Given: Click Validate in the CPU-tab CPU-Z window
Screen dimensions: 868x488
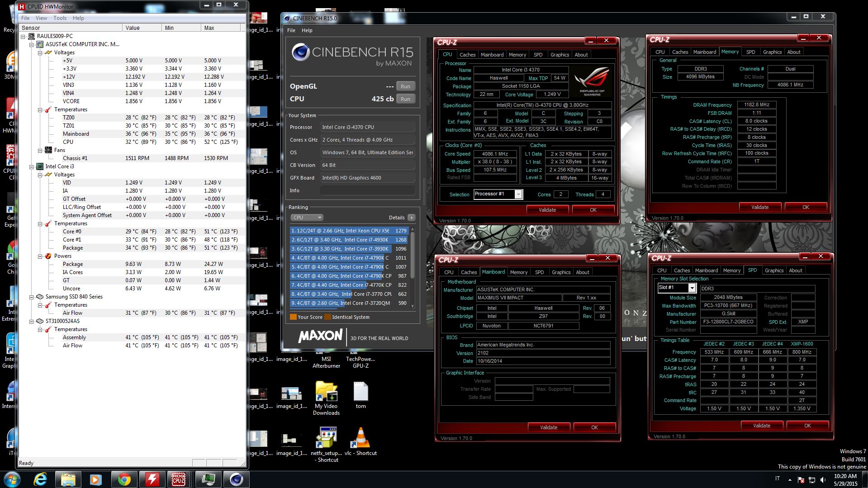Looking at the screenshot, I should pos(547,210).
